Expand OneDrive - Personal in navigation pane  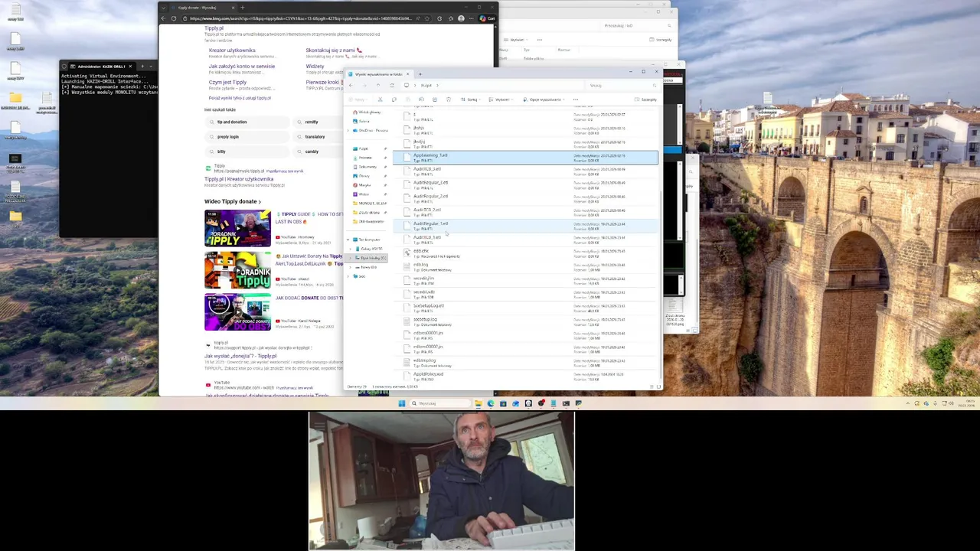[x=348, y=130]
